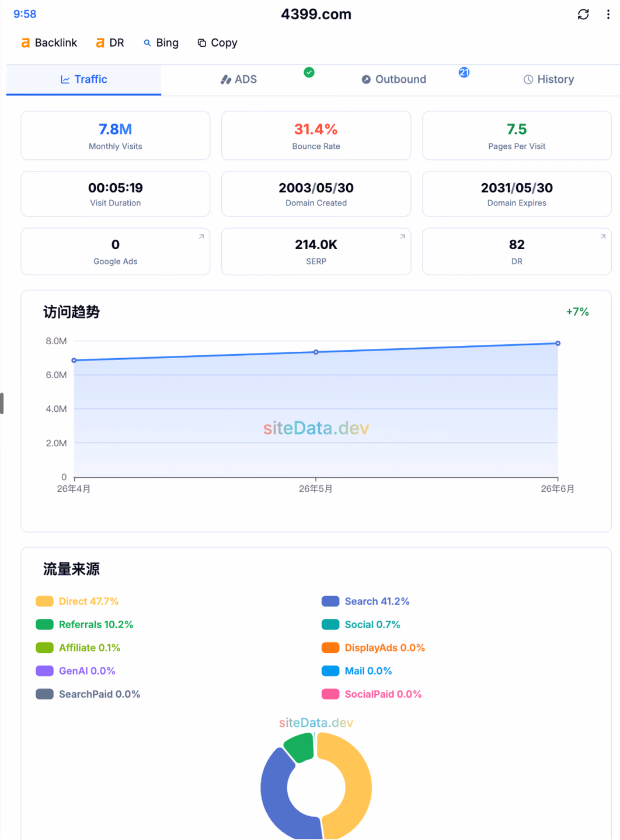Switch to the ADS tab
The width and height of the screenshot is (620, 840).
238,79
